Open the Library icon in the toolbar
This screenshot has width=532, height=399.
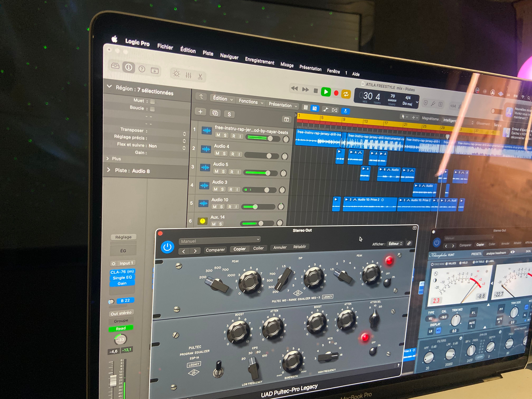115,65
